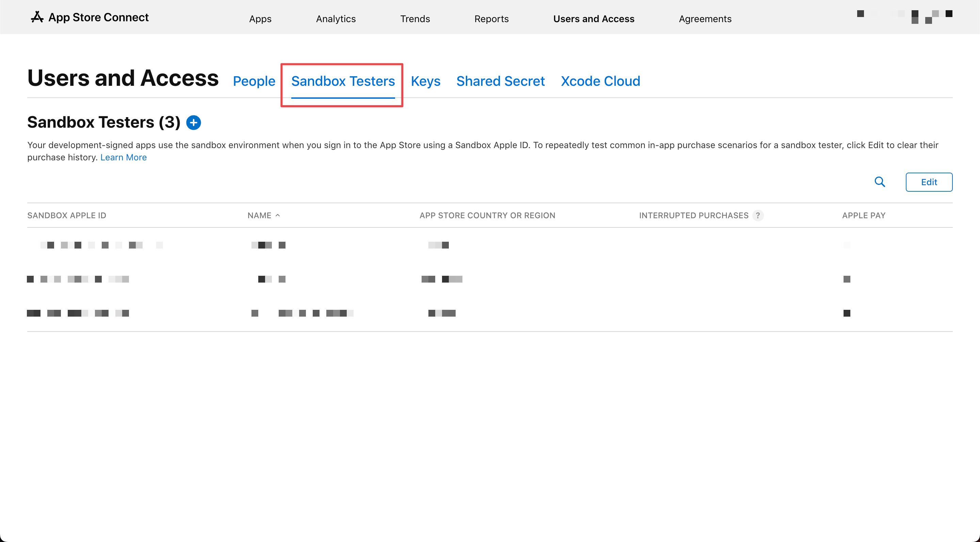
Task: Follow the Learn More link
Action: pyautogui.click(x=123, y=157)
